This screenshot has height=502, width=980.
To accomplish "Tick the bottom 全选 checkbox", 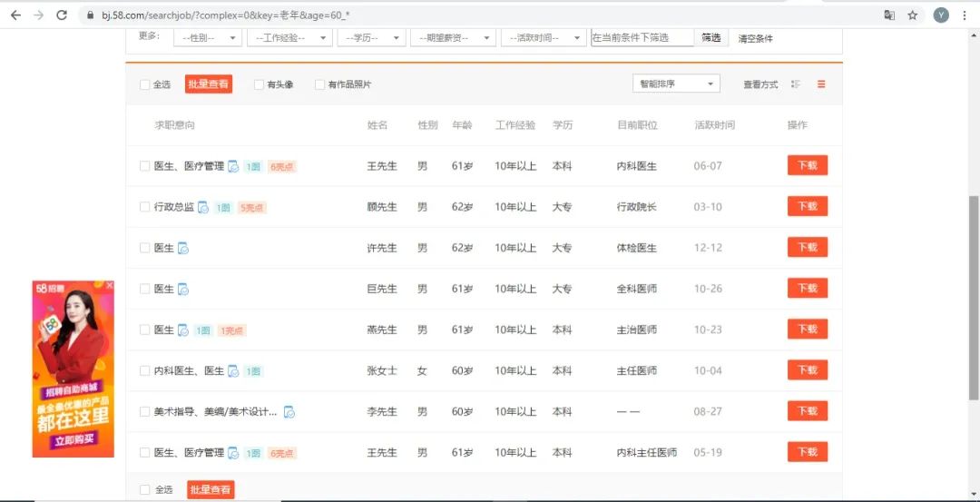I will (144, 489).
